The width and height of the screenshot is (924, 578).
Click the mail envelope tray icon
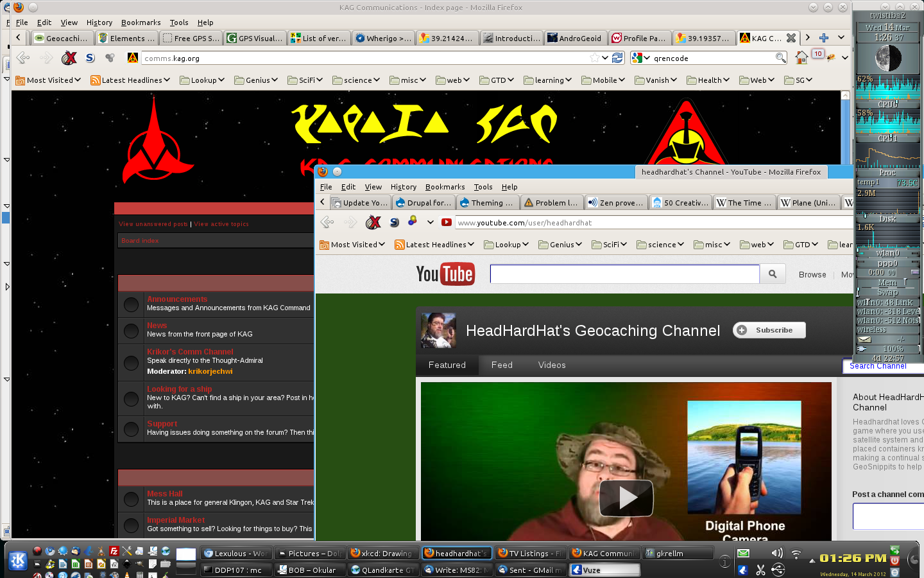pos(743,553)
